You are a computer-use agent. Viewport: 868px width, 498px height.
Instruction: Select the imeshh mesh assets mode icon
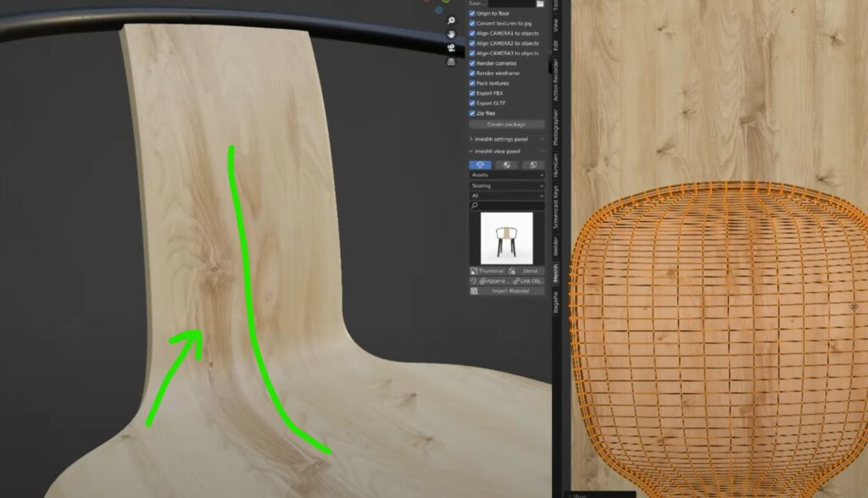click(480, 165)
